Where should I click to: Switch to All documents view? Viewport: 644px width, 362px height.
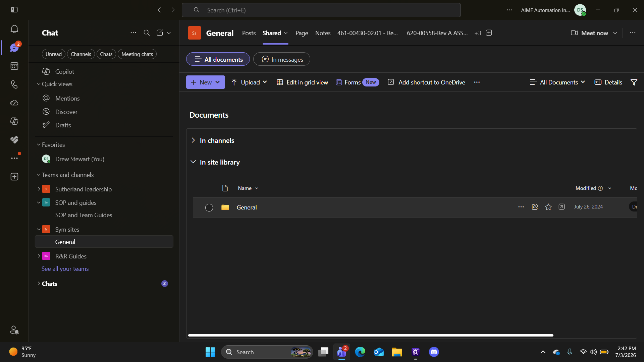coord(218,59)
